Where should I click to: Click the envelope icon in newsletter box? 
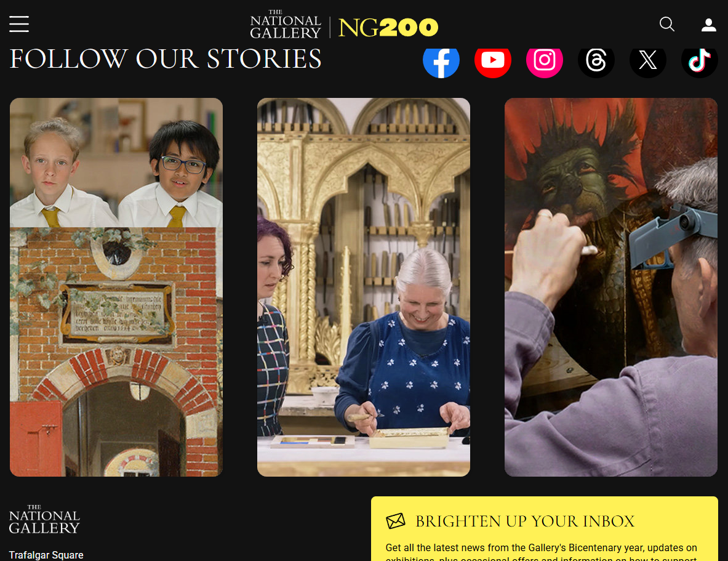(396, 521)
